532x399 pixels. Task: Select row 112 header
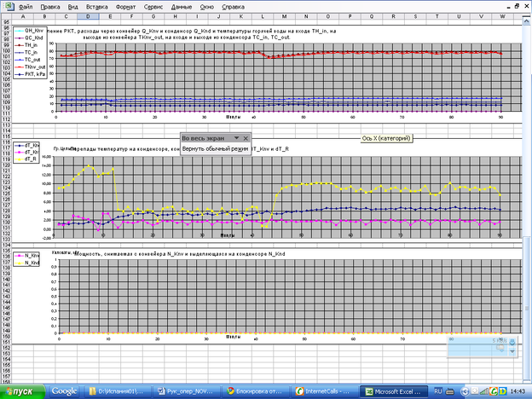(6, 119)
